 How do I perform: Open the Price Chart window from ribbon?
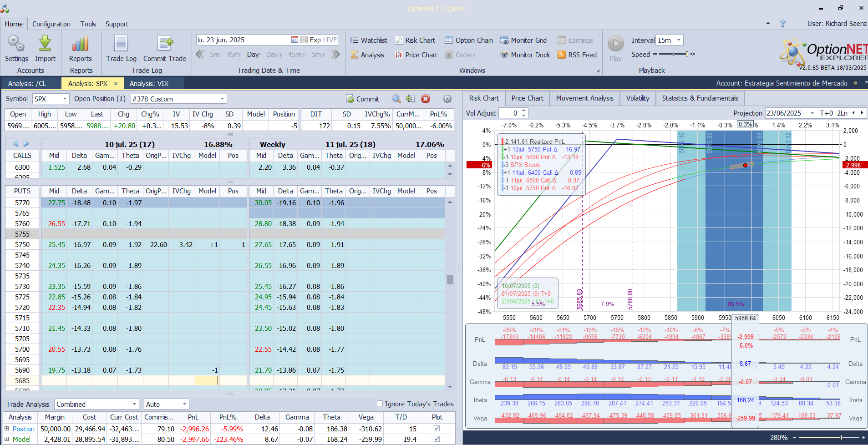(x=416, y=55)
